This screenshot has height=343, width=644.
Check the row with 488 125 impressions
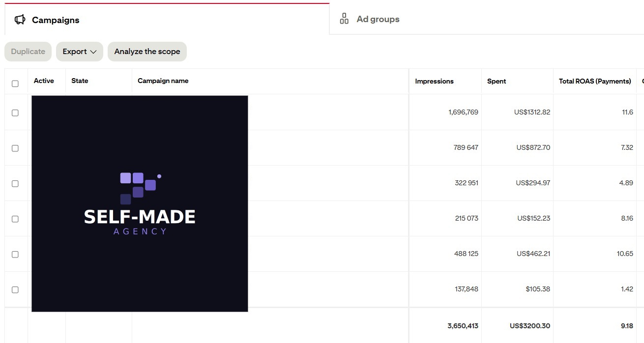(x=15, y=254)
